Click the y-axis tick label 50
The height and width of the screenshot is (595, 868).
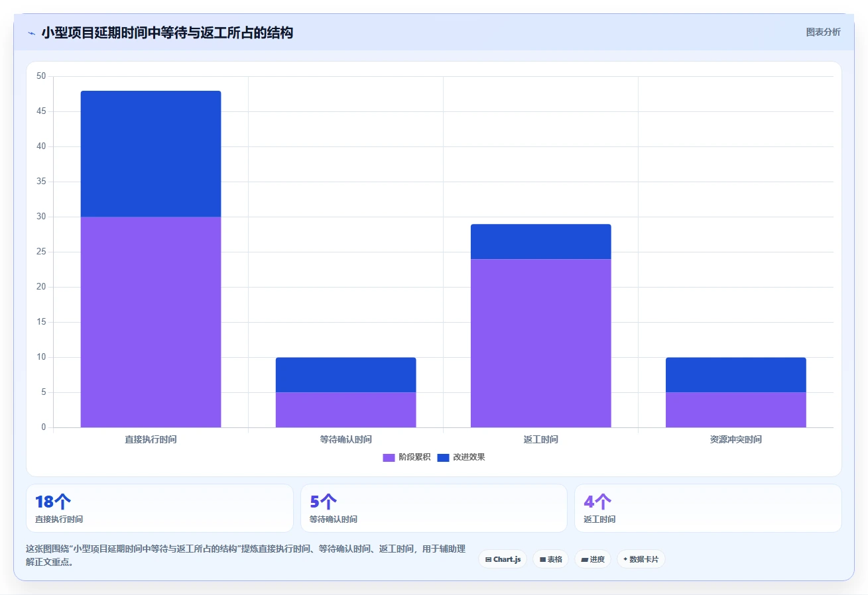click(x=41, y=76)
